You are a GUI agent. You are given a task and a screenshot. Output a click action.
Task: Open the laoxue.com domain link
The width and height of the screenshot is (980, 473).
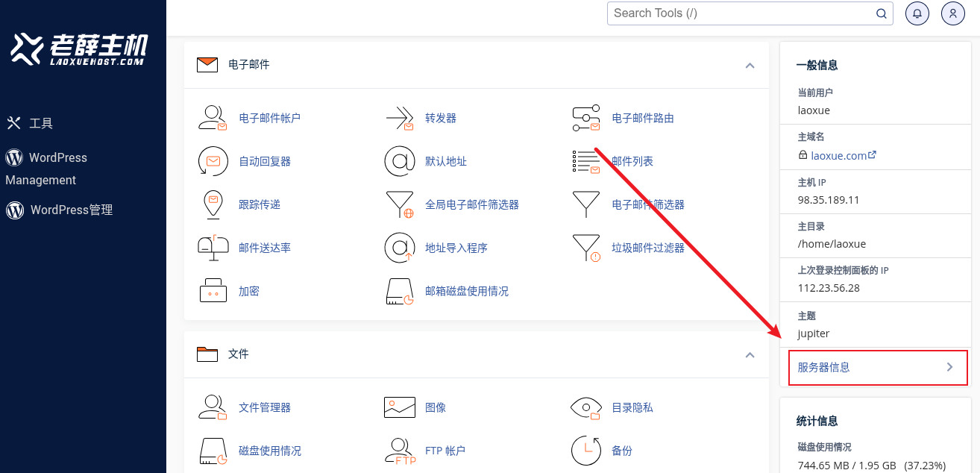839,156
